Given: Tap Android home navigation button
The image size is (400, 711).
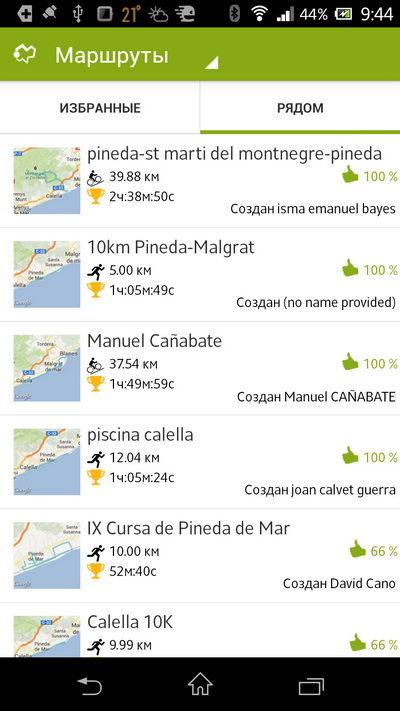Looking at the screenshot, I should coord(200,684).
